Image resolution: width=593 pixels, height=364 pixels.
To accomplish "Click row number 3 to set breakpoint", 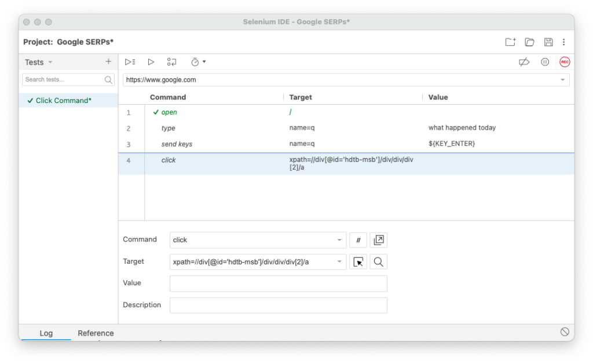I will (x=129, y=145).
